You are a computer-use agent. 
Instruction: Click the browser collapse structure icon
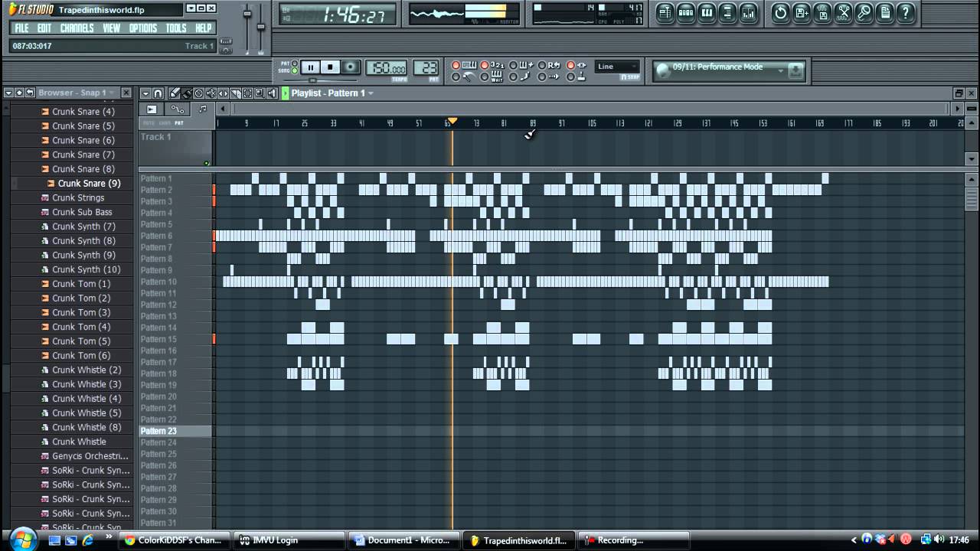(30, 93)
